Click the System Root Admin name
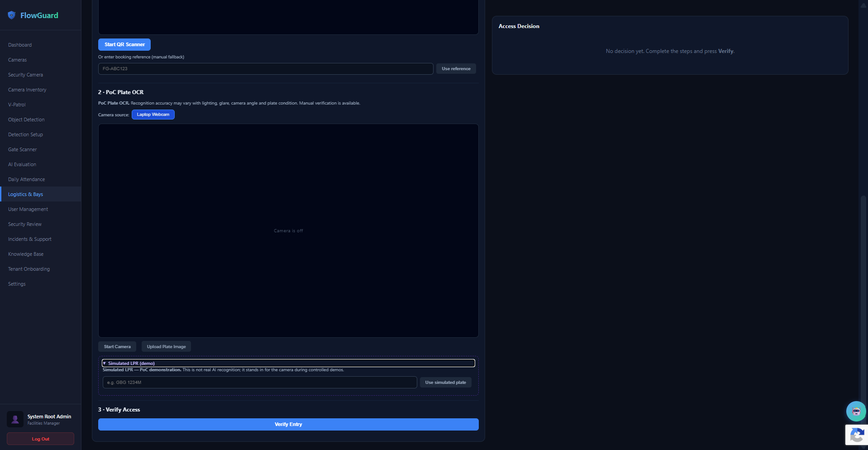Image resolution: width=868 pixels, height=450 pixels. tap(49, 416)
